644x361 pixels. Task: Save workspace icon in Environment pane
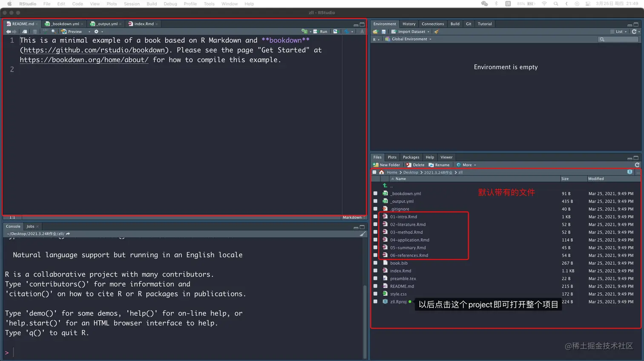383,32
